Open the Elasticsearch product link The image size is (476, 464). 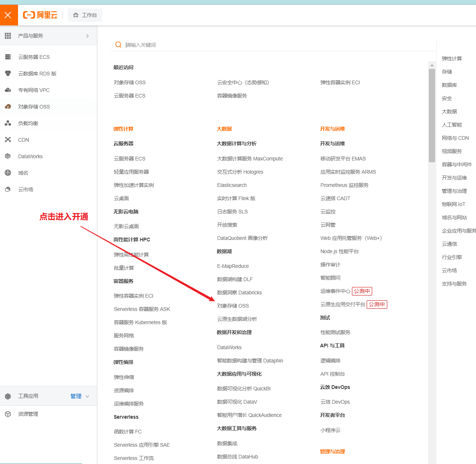tap(232, 185)
